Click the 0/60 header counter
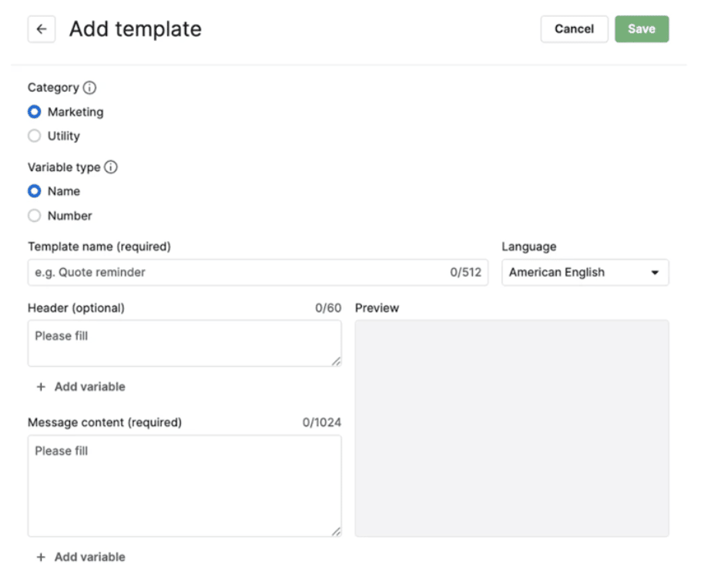The width and height of the screenshot is (721, 588). tap(328, 307)
